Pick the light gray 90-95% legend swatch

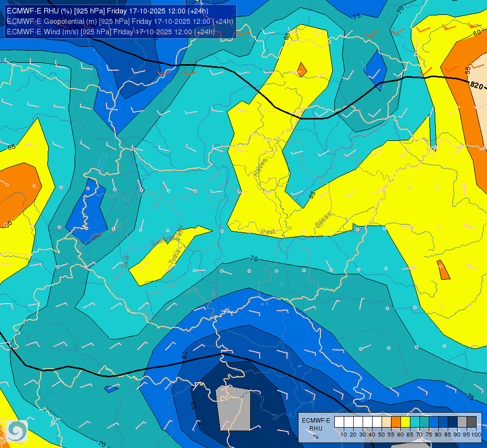[462, 422]
